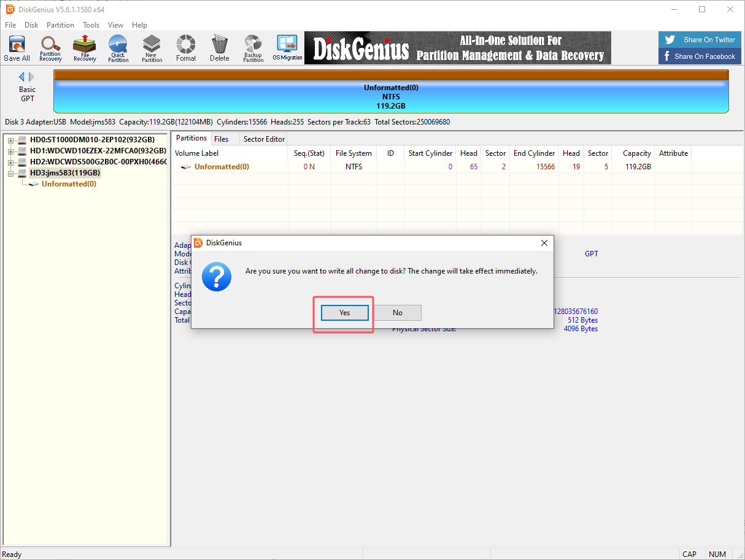The image size is (745, 560).
Task: Click the Delete partition icon
Action: tap(219, 48)
